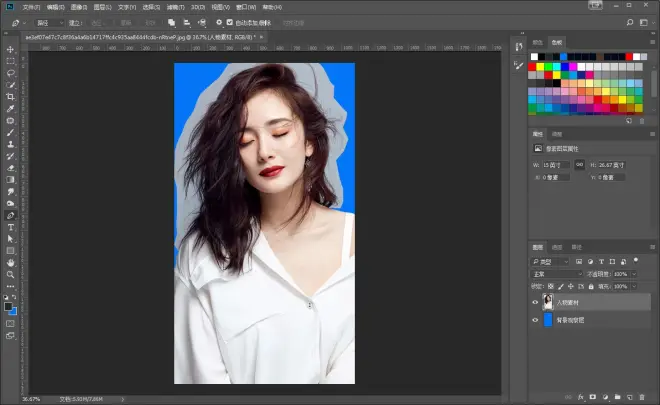This screenshot has height=405, width=660.
Task: Create a new adjustment layer
Action: tap(605, 397)
